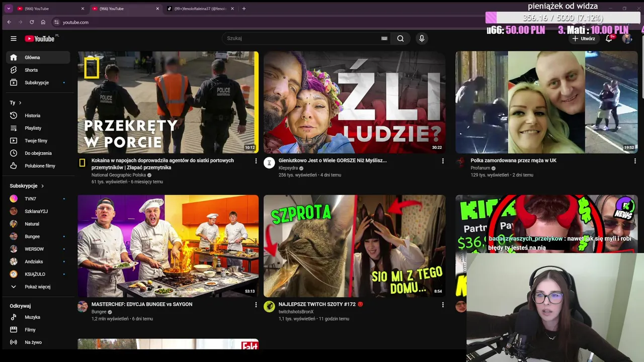This screenshot has height=362, width=644.
Task: Click the Klepsydra channel avatar
Action: [x=269, y=162]
